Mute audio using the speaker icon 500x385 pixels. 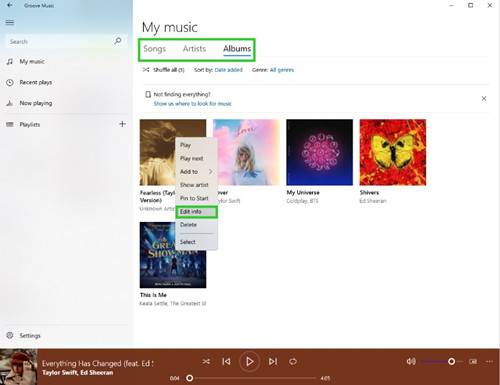pos(411,361)
